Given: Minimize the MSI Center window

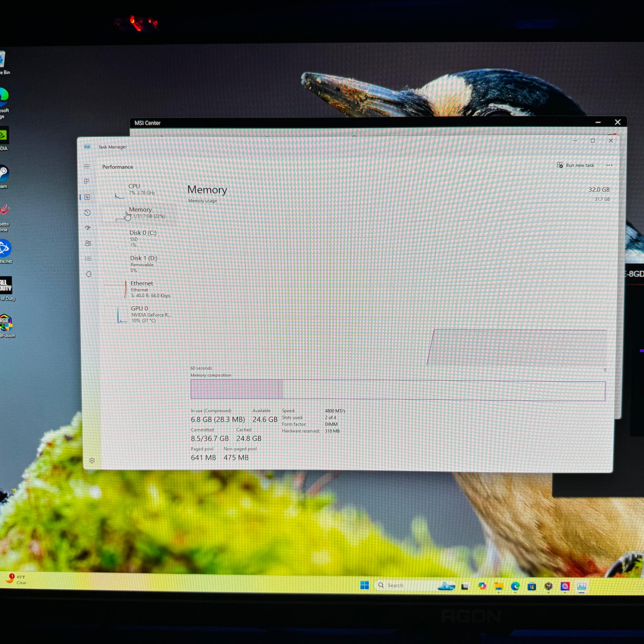Looking at the screenshot, I should point(598,122).
